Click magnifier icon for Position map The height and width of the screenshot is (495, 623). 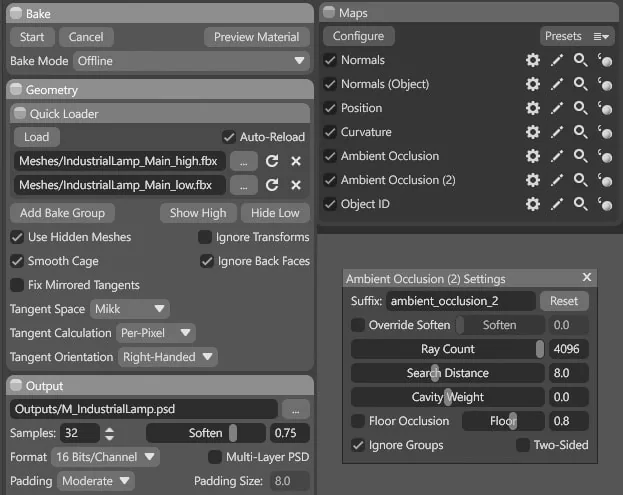580,108
